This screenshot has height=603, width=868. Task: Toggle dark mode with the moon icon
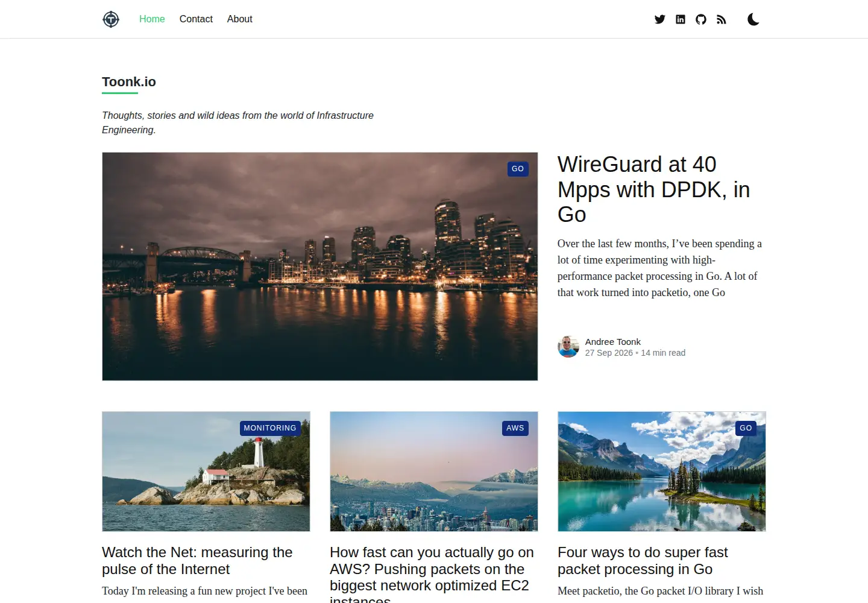click(753, 19)
